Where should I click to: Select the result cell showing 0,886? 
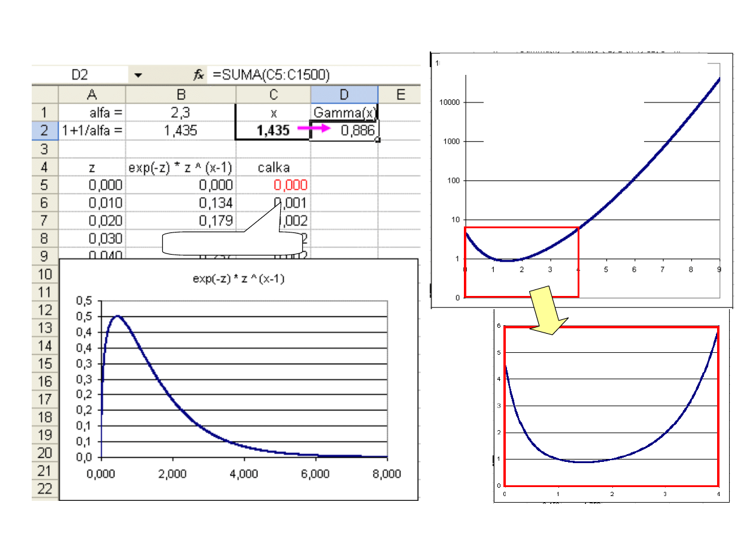click(x=344, y=130)
